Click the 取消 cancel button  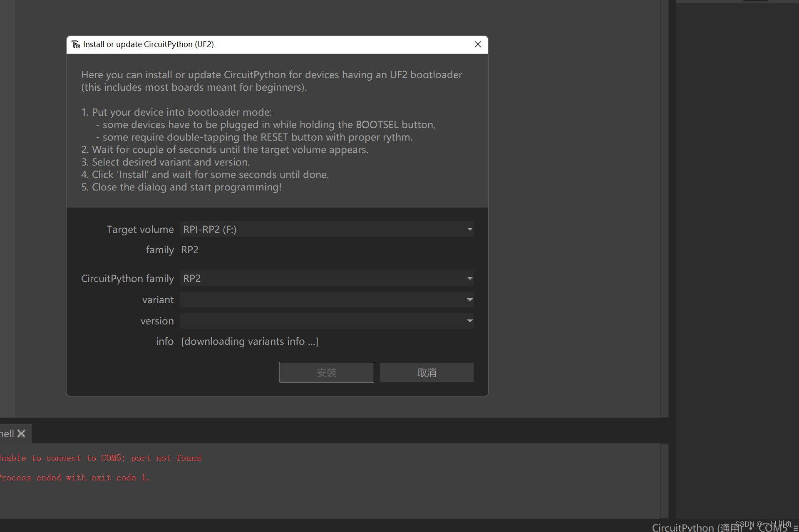pyautogui.click(x=427, y=372)
